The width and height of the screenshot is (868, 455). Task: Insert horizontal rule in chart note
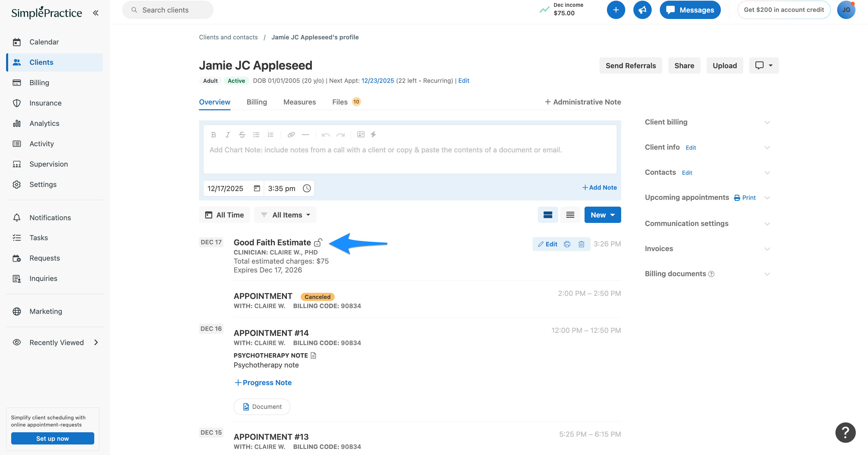coord(305,135)
